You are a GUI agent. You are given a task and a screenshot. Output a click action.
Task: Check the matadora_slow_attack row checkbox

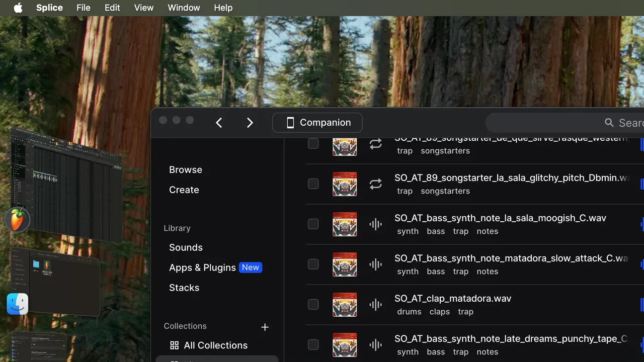pyautogui.click(x=313, y=264)
